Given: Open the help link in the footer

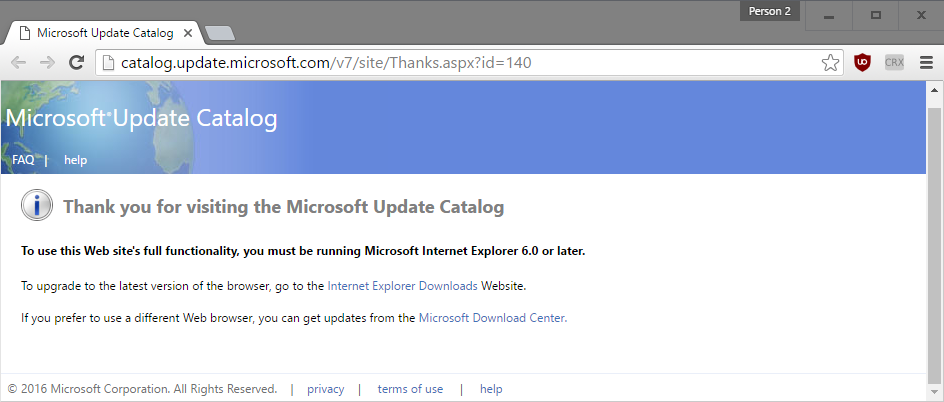Looking at the screenshot, I should pos(491,389).
